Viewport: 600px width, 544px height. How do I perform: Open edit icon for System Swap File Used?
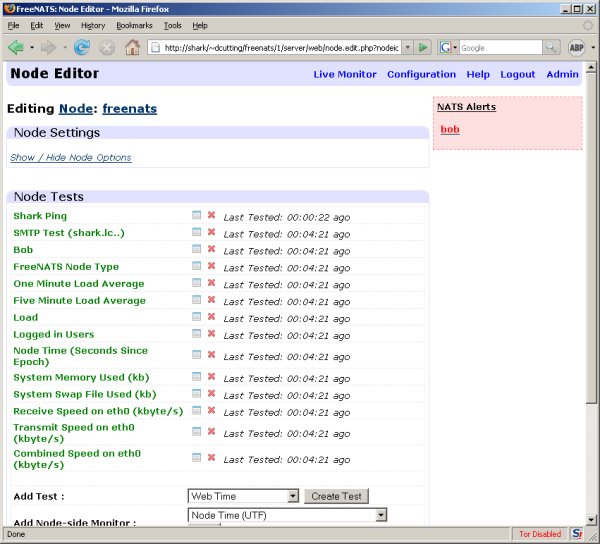click(x=196, y=393)
